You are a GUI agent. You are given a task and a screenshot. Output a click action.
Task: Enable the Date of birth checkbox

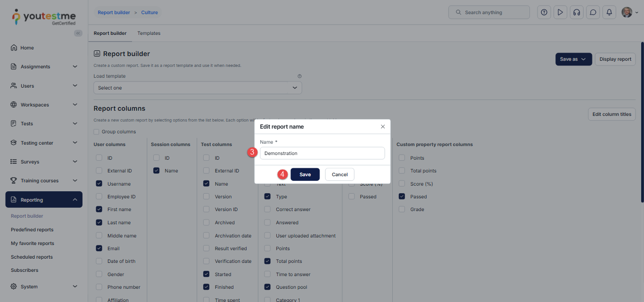tap(99, 261)
